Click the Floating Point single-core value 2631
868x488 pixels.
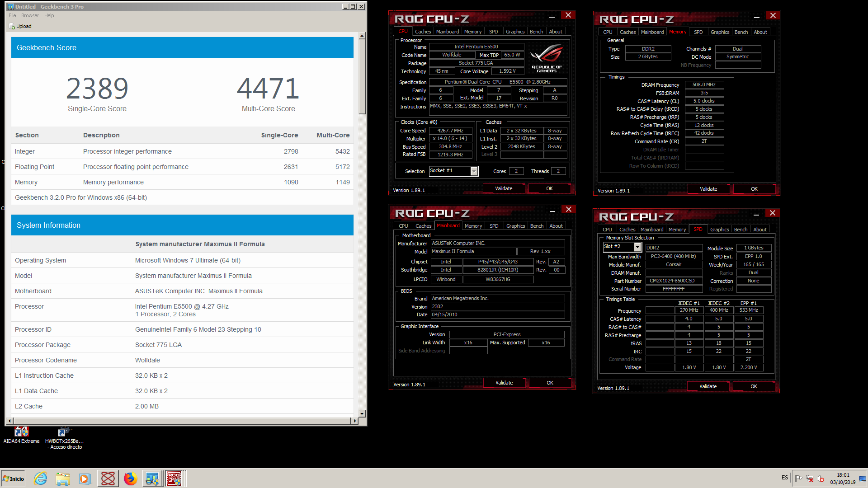click(x=291, y=167)
